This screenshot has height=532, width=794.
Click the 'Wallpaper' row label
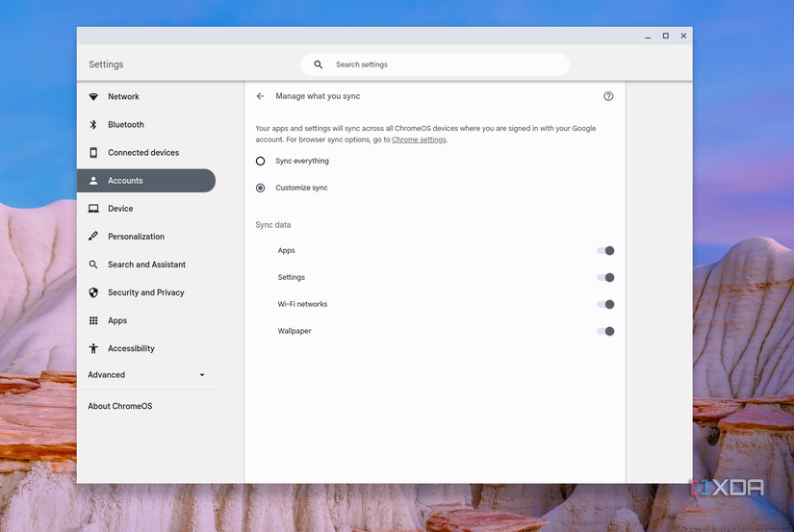pyautogui.click(x=295, y=331)
